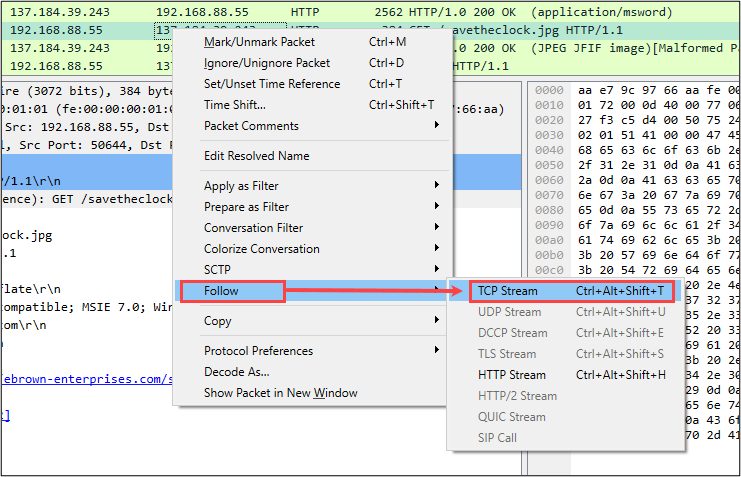The height and width of the screenshot is (477, 741).
Task: Expand Packet Comments submenu
Action: (x=251, y=126)
